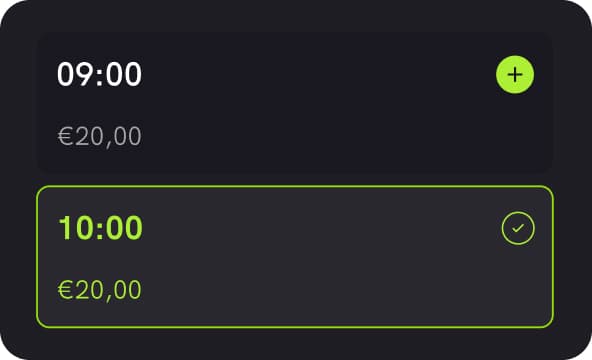Viewport: 592px width, 360px height.
Task: Click the green €20,00 price under 10:00
Action: (x=99, y=290)
